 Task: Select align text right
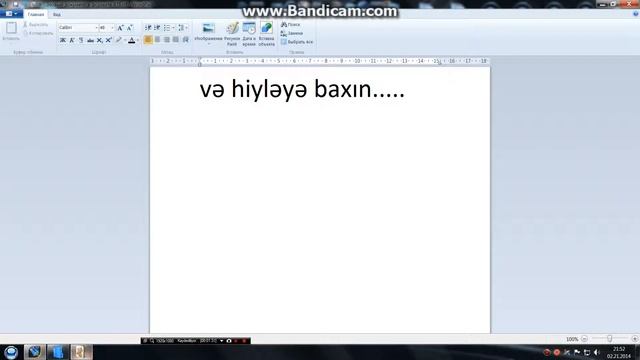pos(167,40)
